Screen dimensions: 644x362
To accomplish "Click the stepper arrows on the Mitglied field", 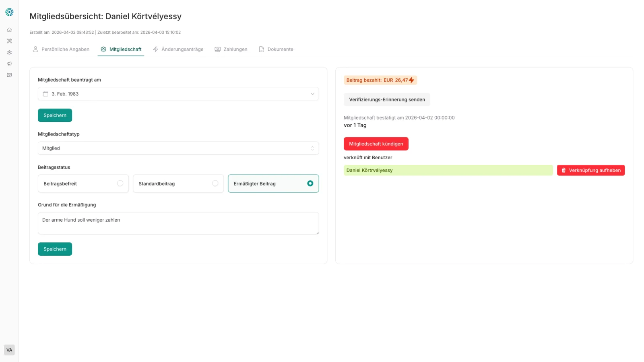I will [312, 148].
